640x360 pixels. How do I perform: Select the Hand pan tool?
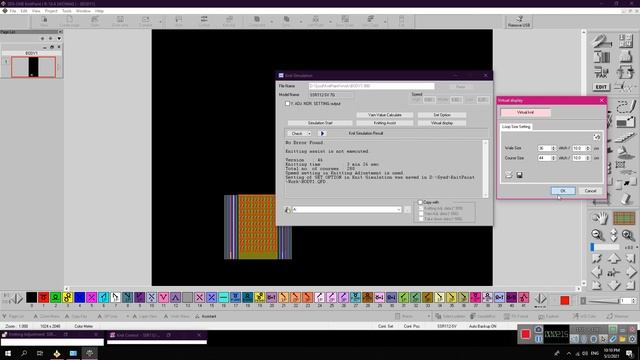[x=600, y=219]
